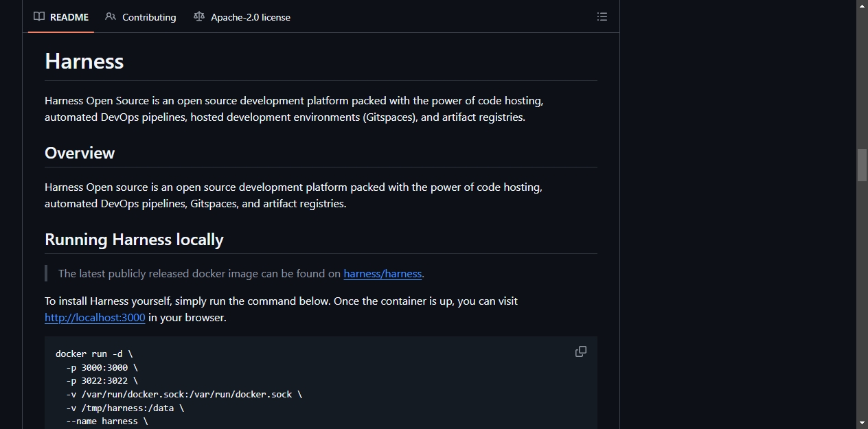Open the http://localhost:3000 link
The image size is (868, 429).
pos(95,317)
